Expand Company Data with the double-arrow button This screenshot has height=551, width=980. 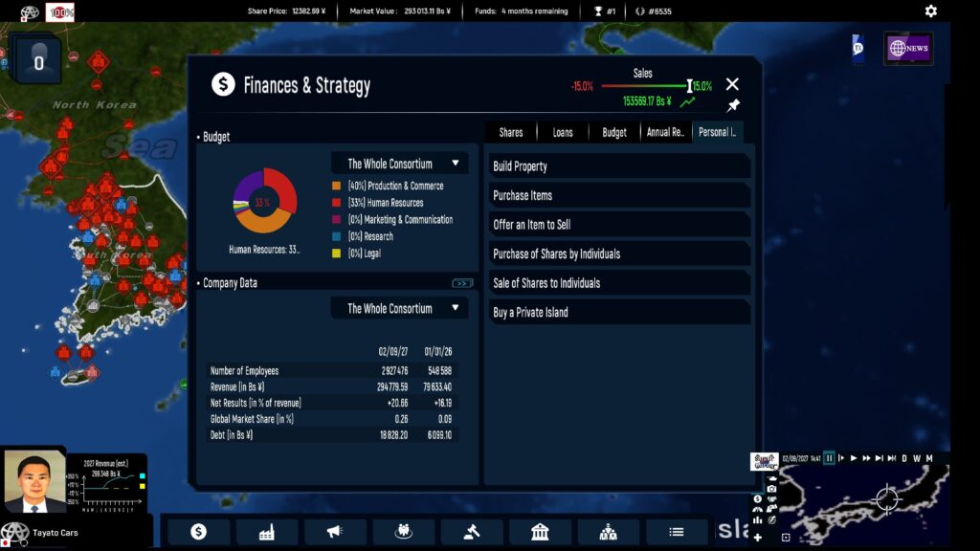[x=462, y=283]
